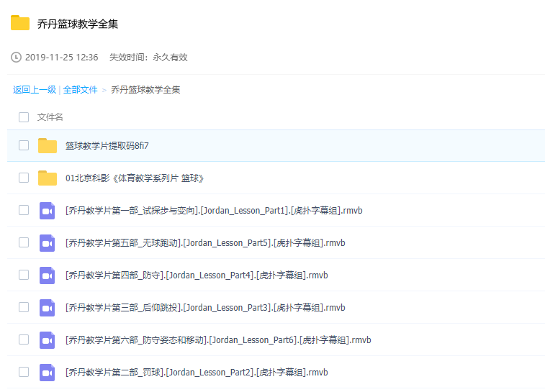Open 篮球教学片提取码8fi7 folder name

click(107, 145)
